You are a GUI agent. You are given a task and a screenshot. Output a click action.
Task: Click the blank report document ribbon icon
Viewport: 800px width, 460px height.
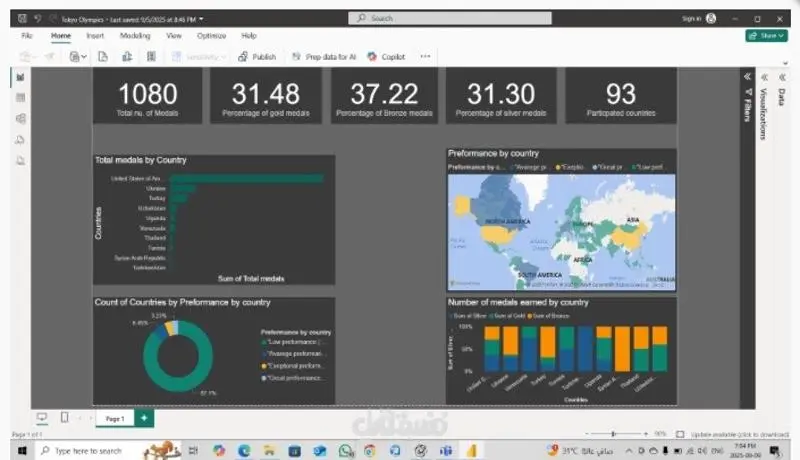[x=103, y=57]
